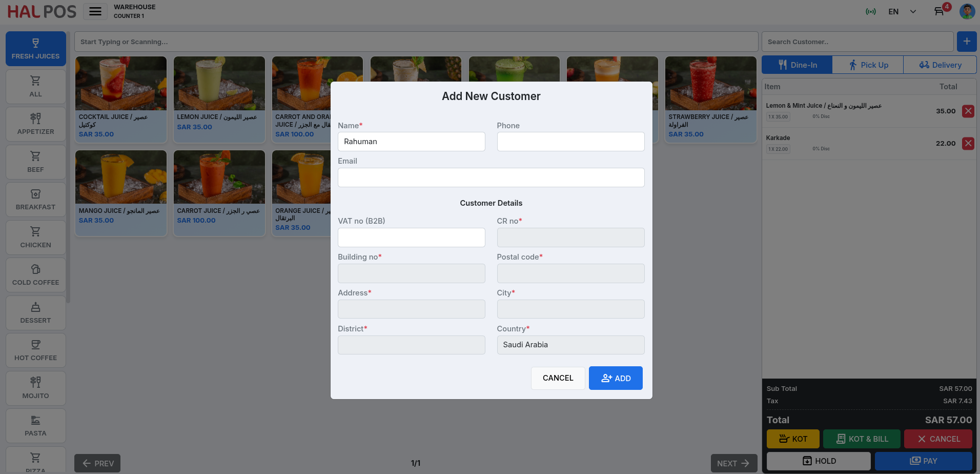Click the cart icon with notification badge
The height and width of the screenshot is (474, 980).
[939, 11]
